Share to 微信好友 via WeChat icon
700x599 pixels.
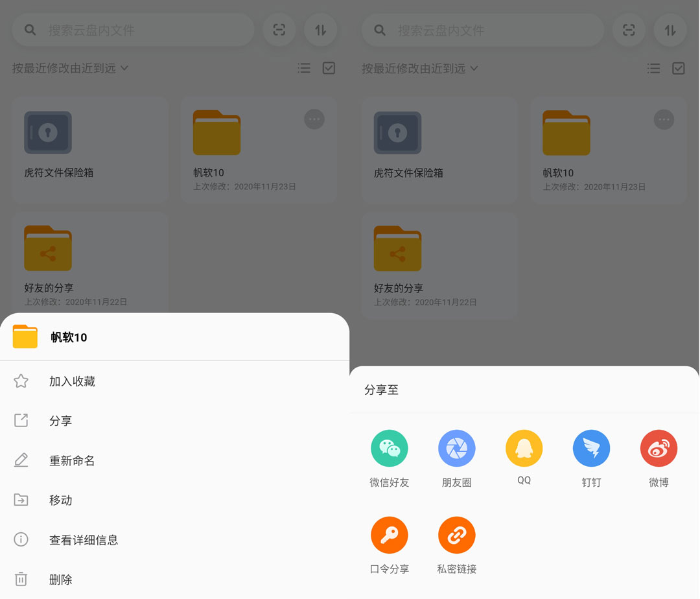tap(390, 448)
